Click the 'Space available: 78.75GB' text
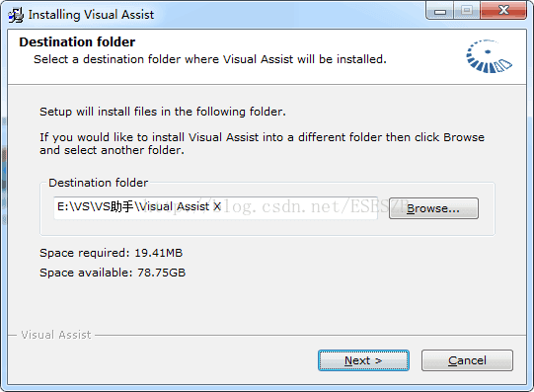This screenshot has height=392, width=534. [x=113, y=273]
